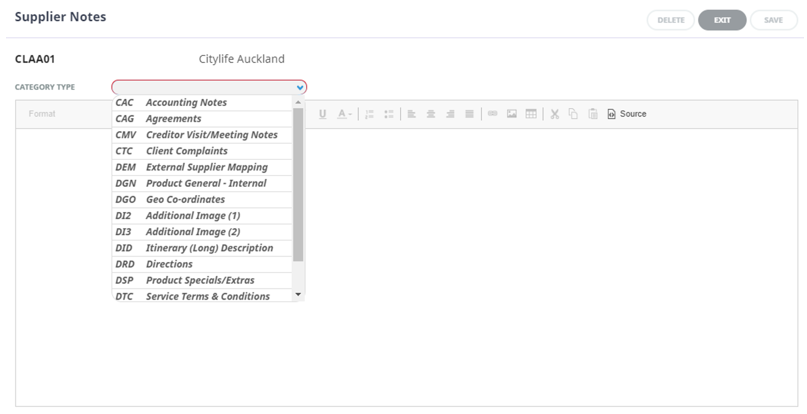807x414 pixels.
Task: Click the Source view button
Action: (626, 114)
